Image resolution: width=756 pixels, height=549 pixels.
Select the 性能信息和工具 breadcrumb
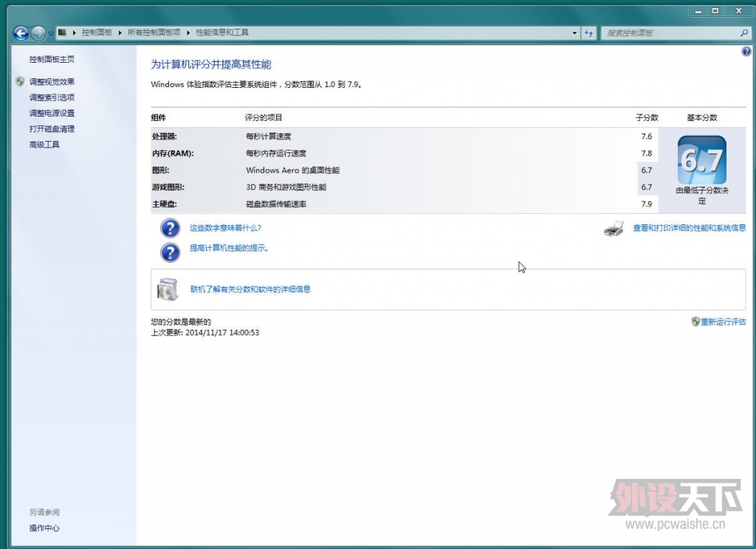pos(222,32)
